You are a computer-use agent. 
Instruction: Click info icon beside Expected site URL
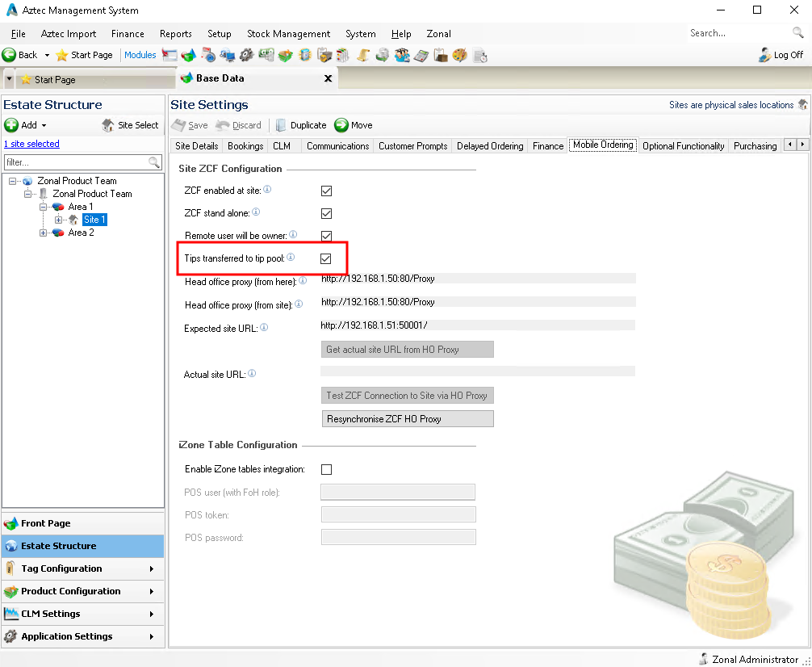(x=264, y=328)
